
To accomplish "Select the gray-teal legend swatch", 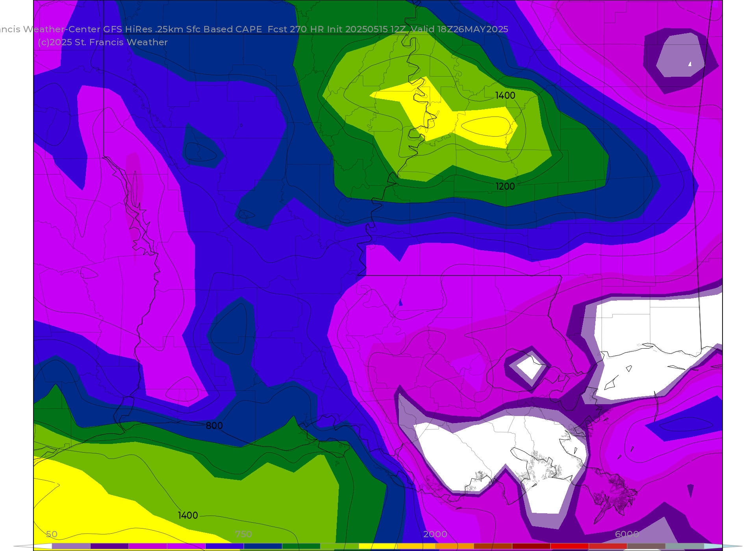I will pos(685,546).
